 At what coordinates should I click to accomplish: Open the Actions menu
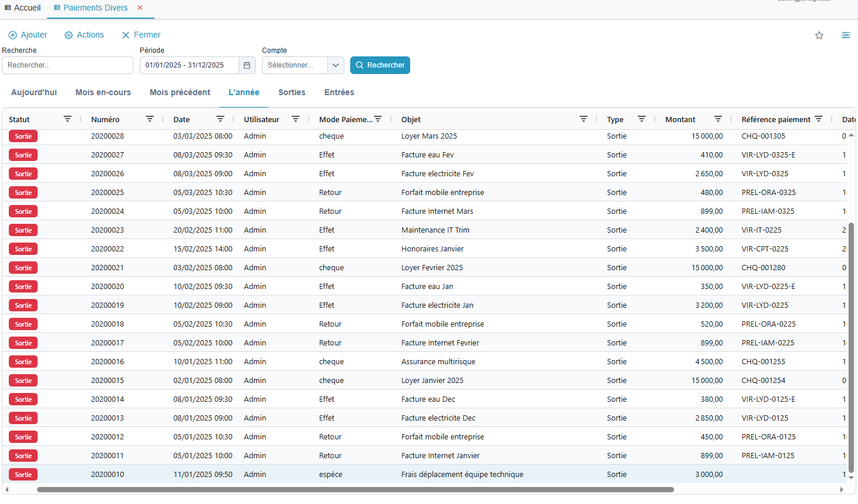click(x=84, y=35)
